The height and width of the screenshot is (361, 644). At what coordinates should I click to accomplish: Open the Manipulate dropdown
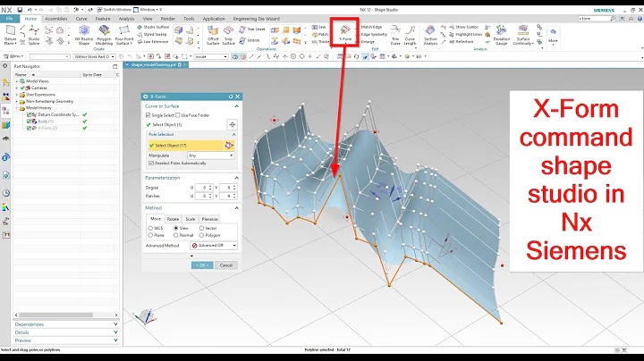click(x=211, y=155)
